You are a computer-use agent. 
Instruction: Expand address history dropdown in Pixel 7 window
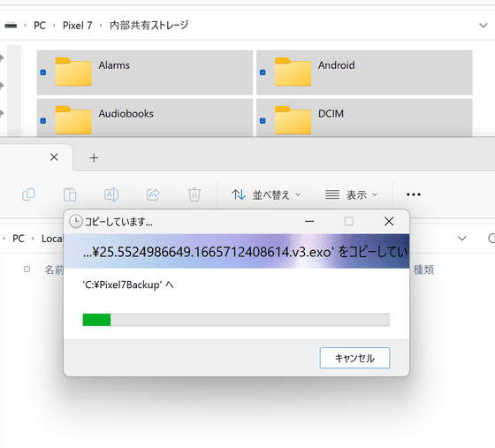point(483,26)
